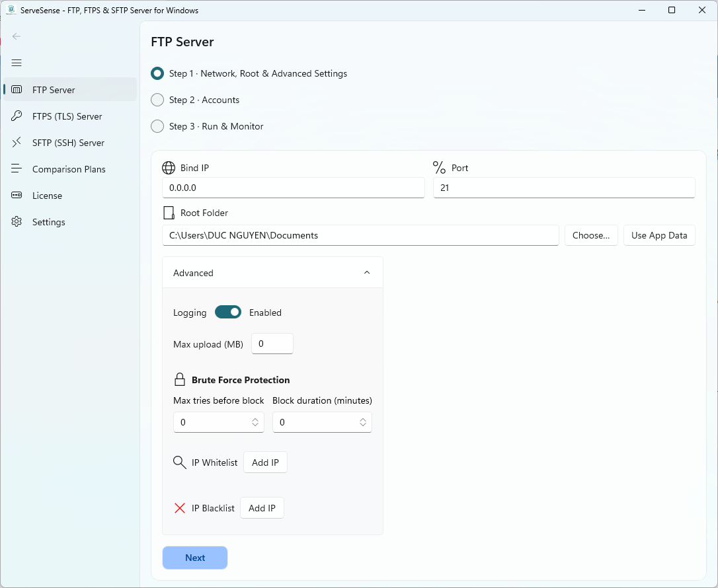Click the Block duration minutes field
Image resolution: width=718 pixels, height=588 pixels.
click(322, 422)
